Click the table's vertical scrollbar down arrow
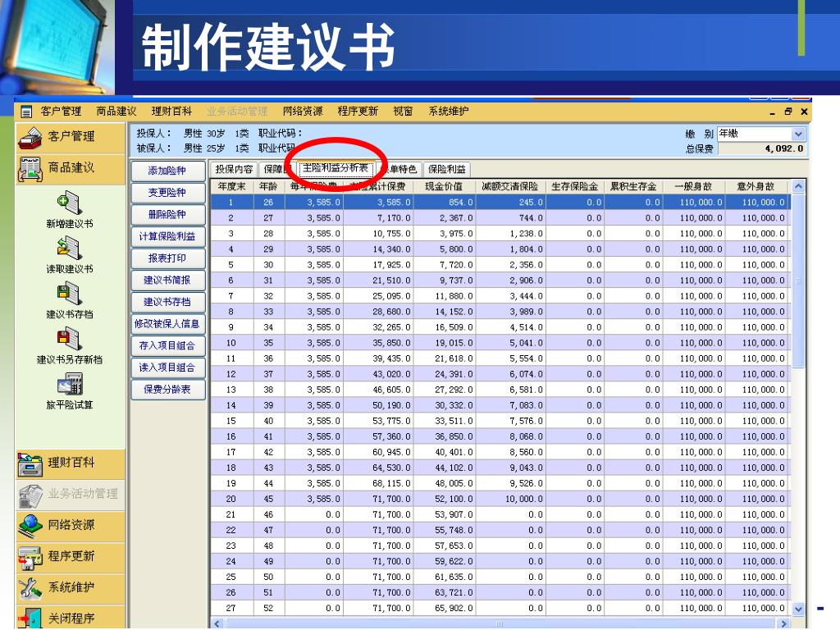The width and height of the screenshot is (840, 630). [799, 609]
